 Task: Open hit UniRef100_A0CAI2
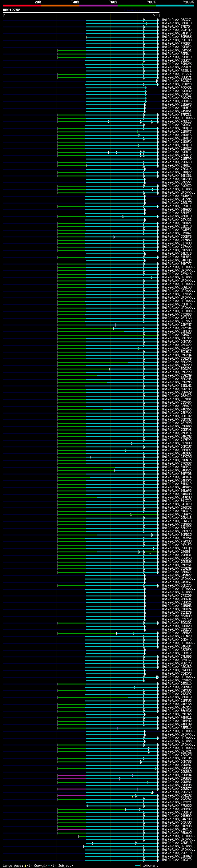(177, 155)
